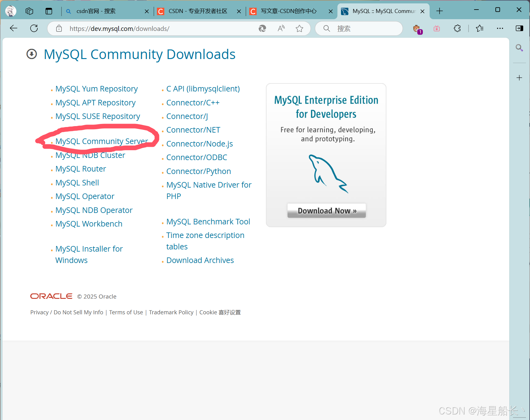Screen dimensions: 530x420
Task: Click Download Now button
Action: tap(326, 210)
